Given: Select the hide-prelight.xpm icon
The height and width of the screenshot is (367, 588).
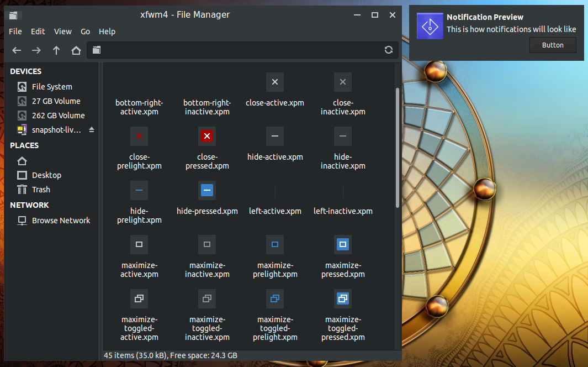Looking at the screenshot, I should point(139,190).
